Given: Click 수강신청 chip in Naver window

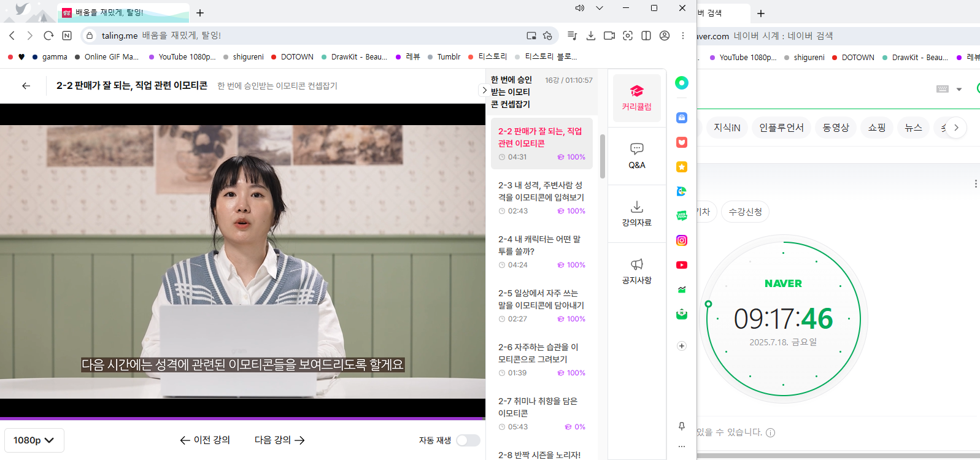Looking at the screenshot, I should pyautogui.click(x=745, y=212).
